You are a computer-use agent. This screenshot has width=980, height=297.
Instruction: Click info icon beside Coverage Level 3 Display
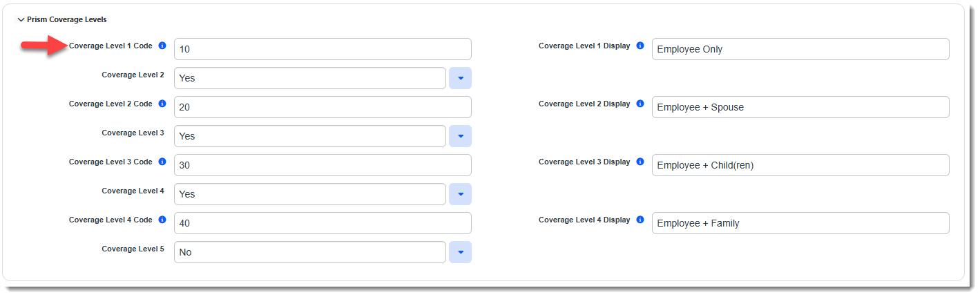[640, 162]
